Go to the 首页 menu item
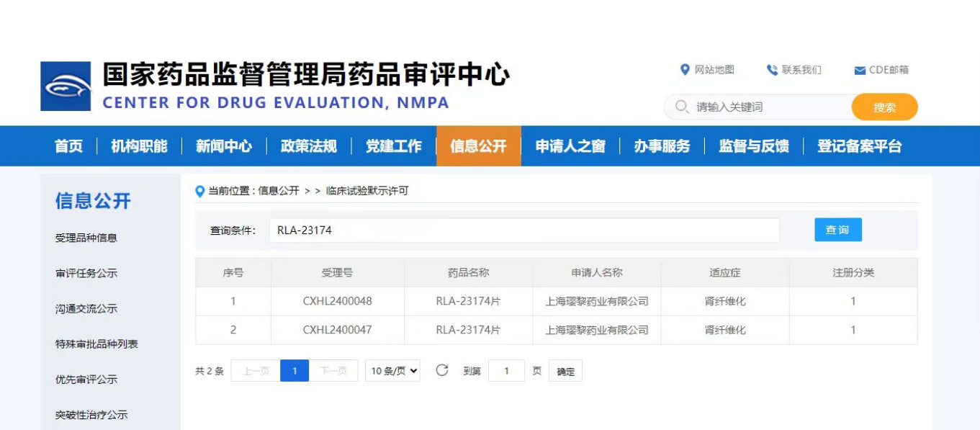 click(x=69, y=146)
